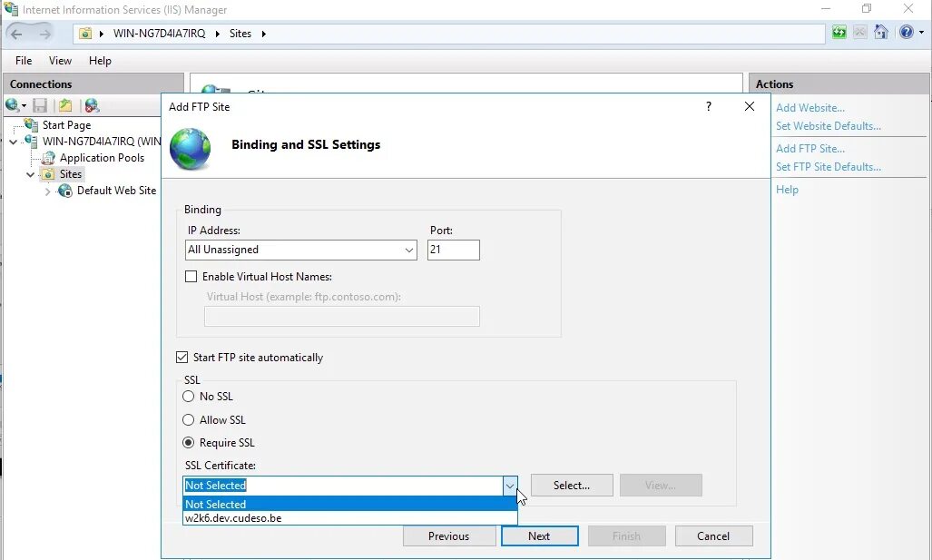
Task: Click the Up folder icon in Connections
Action: (x=65, y=106)
